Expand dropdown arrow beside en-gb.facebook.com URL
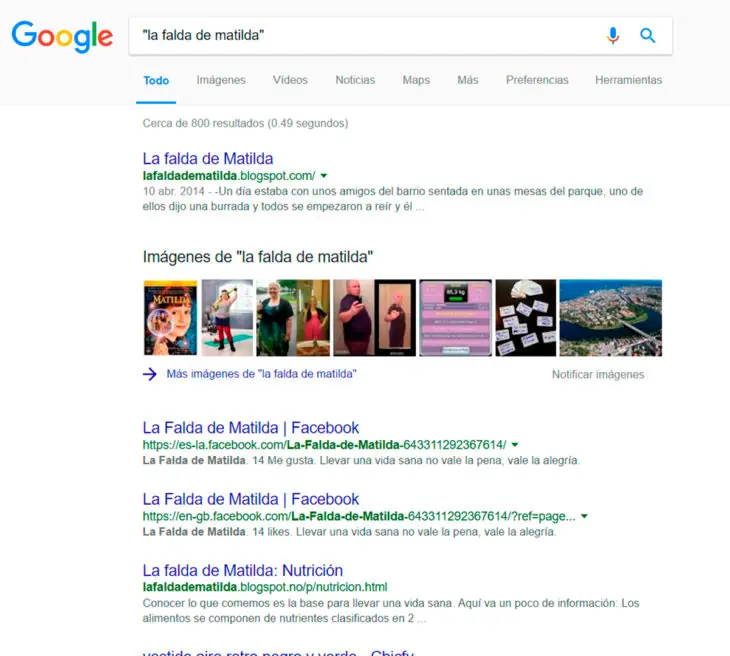 tap(584, 516)
